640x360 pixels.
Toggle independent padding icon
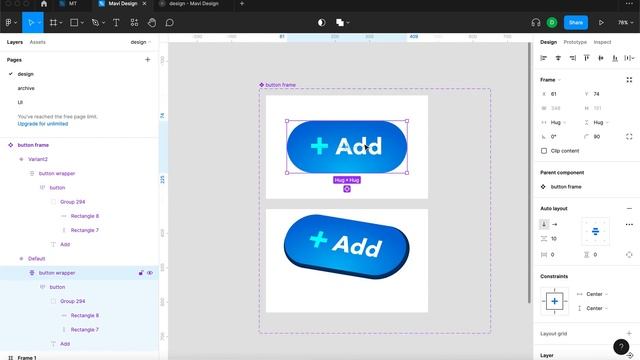[629, 254]
